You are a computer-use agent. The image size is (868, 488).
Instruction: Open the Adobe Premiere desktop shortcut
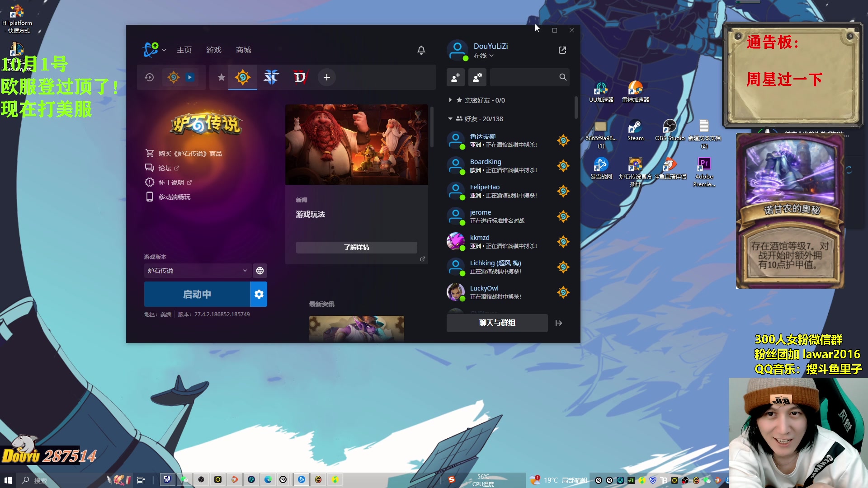point(704,172)
